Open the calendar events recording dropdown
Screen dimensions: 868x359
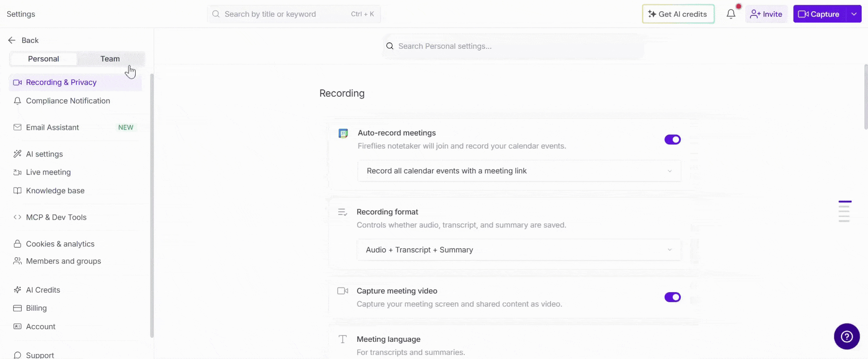(519, 171)
